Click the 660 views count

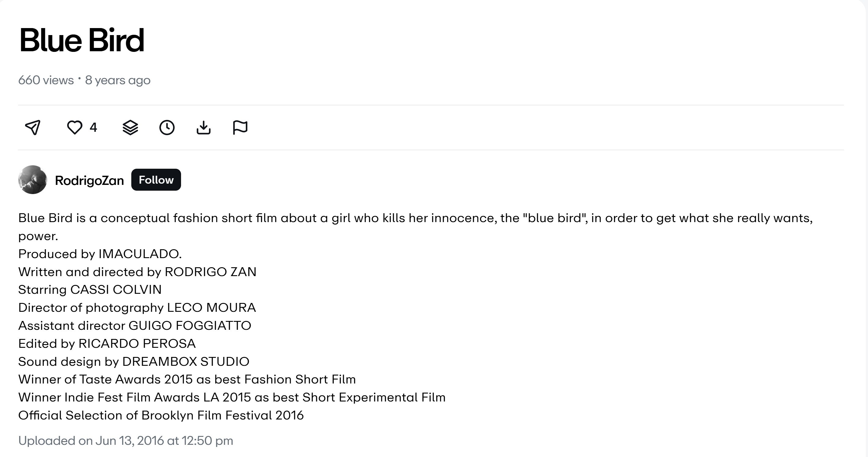pos(46,80)
